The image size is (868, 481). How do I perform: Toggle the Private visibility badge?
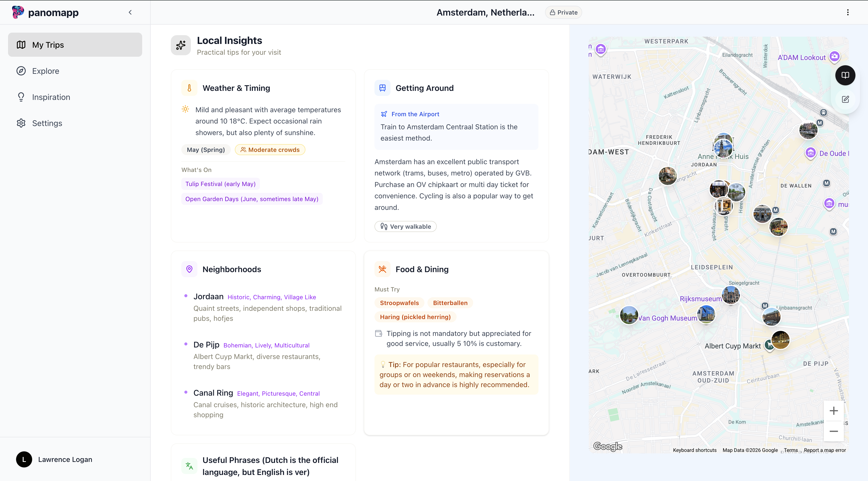(563, 12)
